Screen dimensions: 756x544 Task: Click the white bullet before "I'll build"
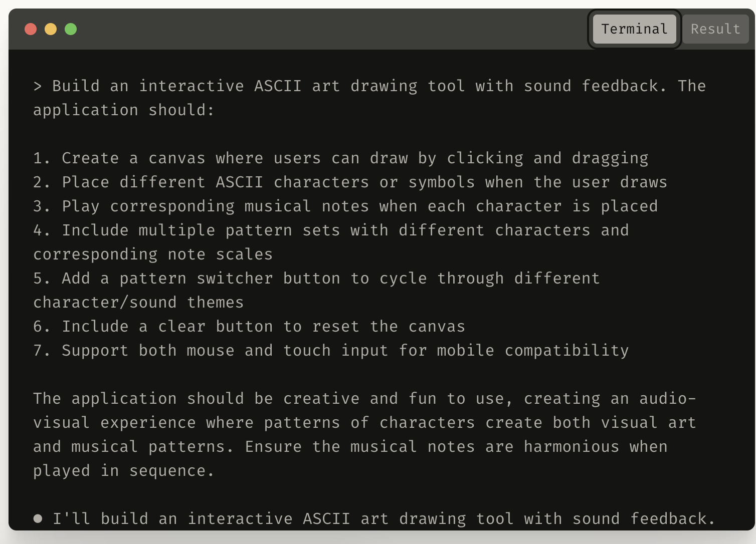pyautogui.click(x=38, y=518)
